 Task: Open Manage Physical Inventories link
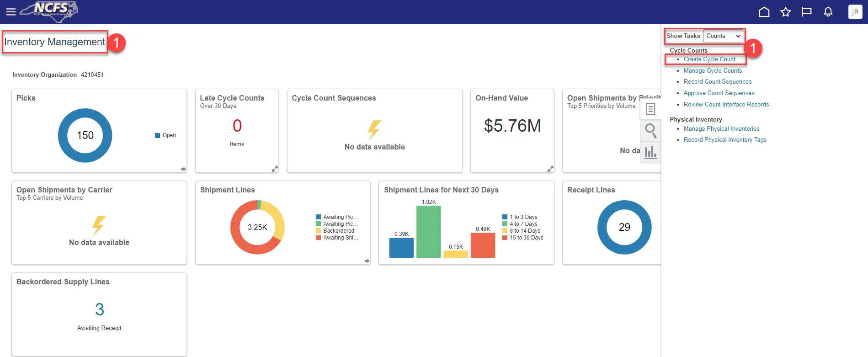(x=721, y=129)
